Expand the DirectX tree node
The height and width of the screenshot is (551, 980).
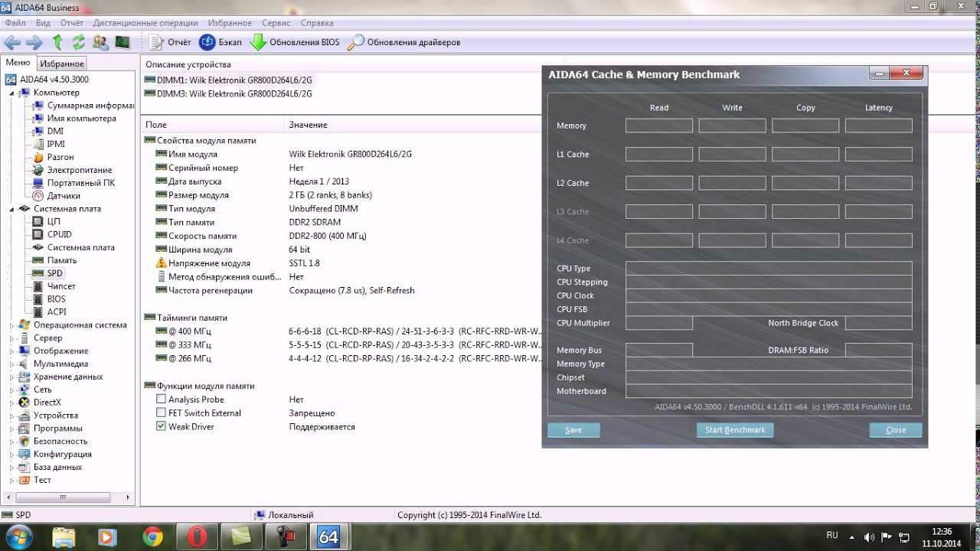[11, 403]
